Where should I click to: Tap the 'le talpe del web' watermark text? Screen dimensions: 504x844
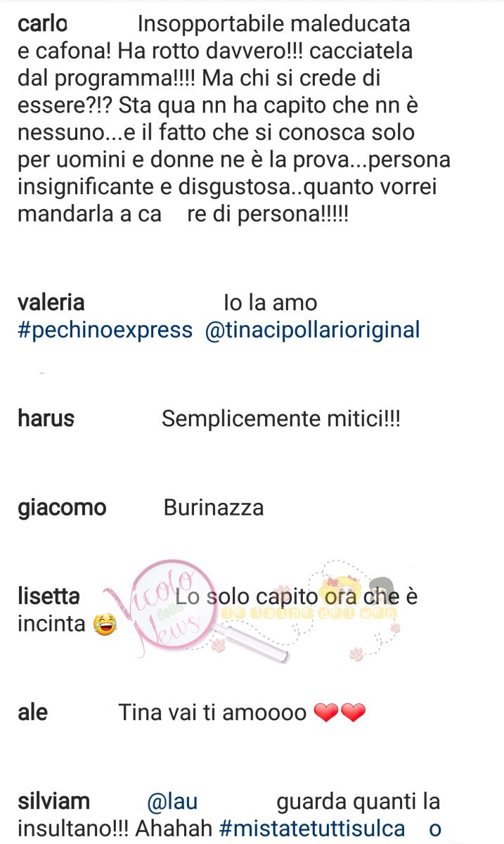point(309,613)
